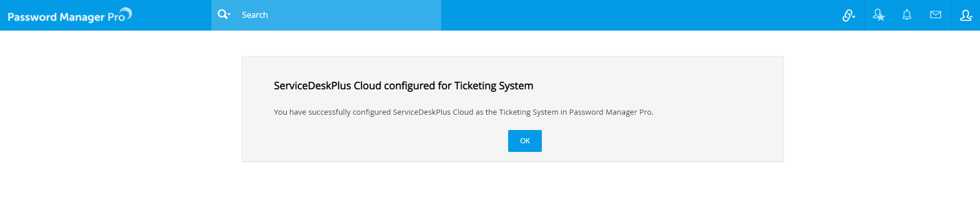Expand the arrow beside the chain-link icon
Viewport: 980px width, 208px height.
(854, 17)
